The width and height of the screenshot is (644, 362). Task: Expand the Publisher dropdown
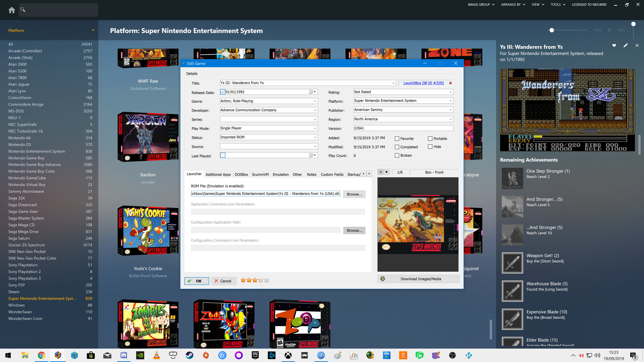[x=450, y=110]
